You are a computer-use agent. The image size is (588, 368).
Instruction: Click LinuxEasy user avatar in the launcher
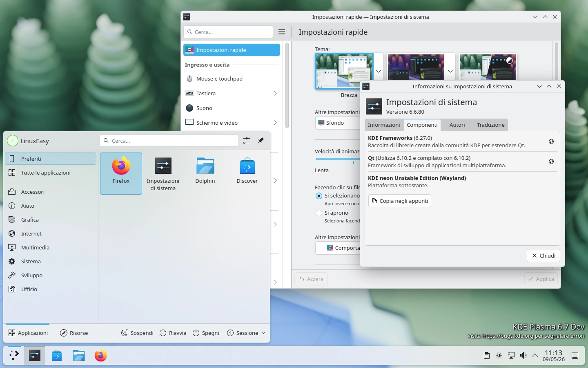(13, 141)
